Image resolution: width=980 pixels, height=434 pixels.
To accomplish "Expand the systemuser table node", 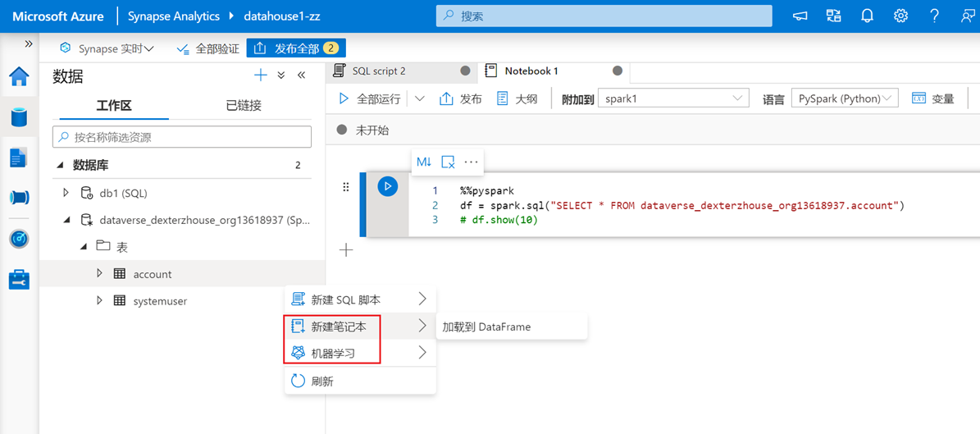I will point(99,301).
